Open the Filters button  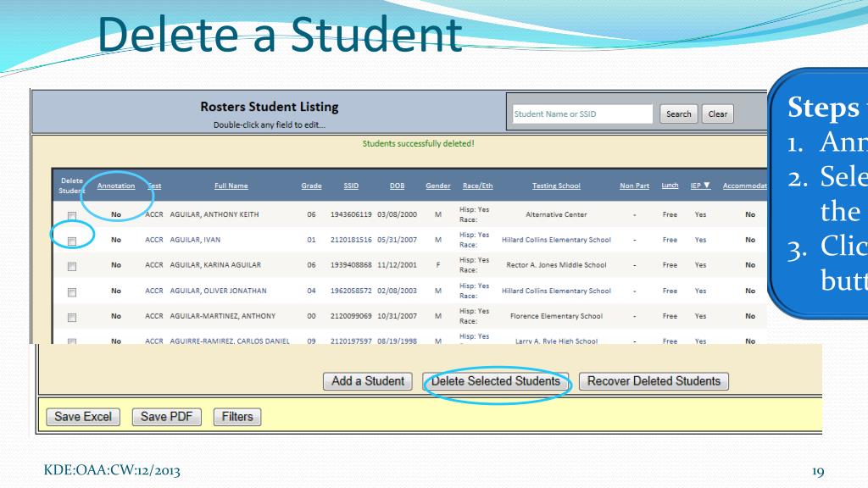click(x=237, y=417)
